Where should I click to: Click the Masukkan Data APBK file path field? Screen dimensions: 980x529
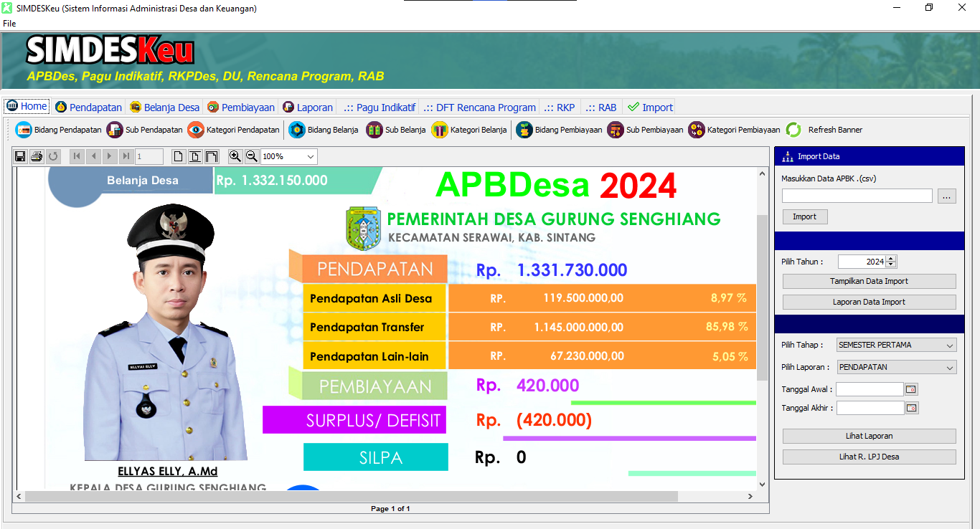(x=857, y=196)
